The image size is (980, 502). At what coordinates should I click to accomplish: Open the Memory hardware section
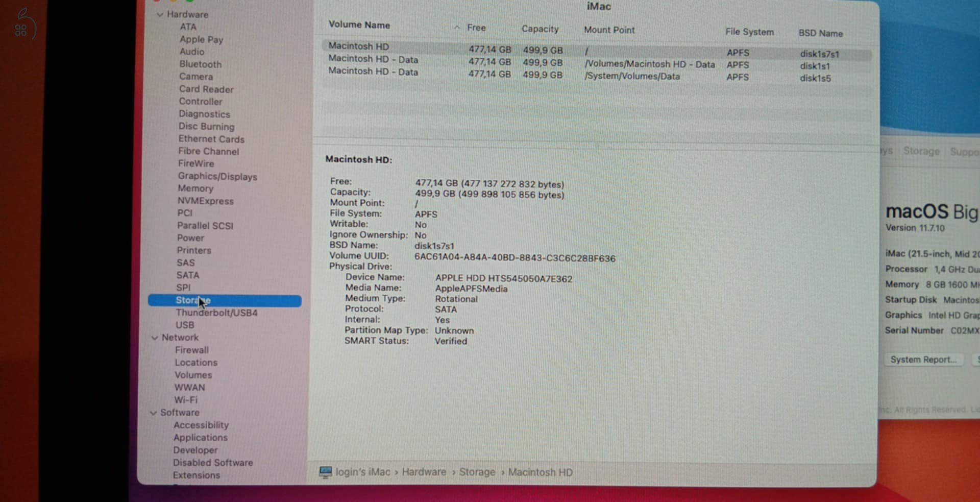(x=195, y=188)
